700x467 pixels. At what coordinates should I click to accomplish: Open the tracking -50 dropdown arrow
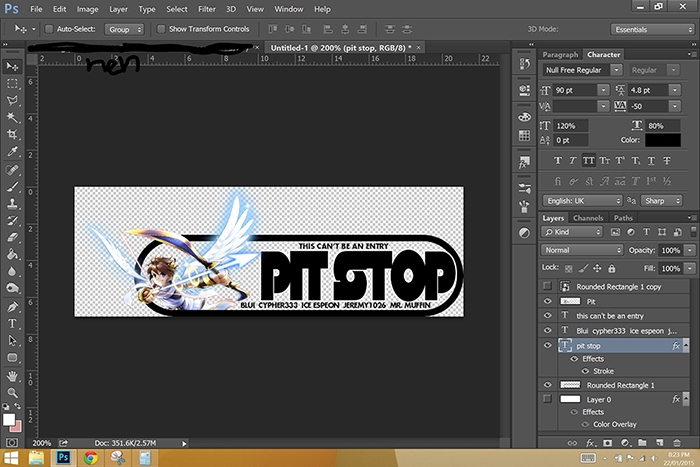tap(675, 106)
